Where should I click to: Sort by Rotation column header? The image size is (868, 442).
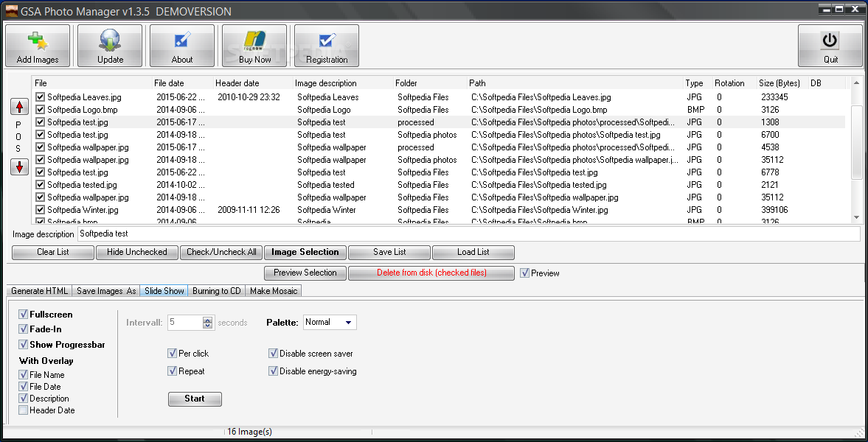click(735, 83)
